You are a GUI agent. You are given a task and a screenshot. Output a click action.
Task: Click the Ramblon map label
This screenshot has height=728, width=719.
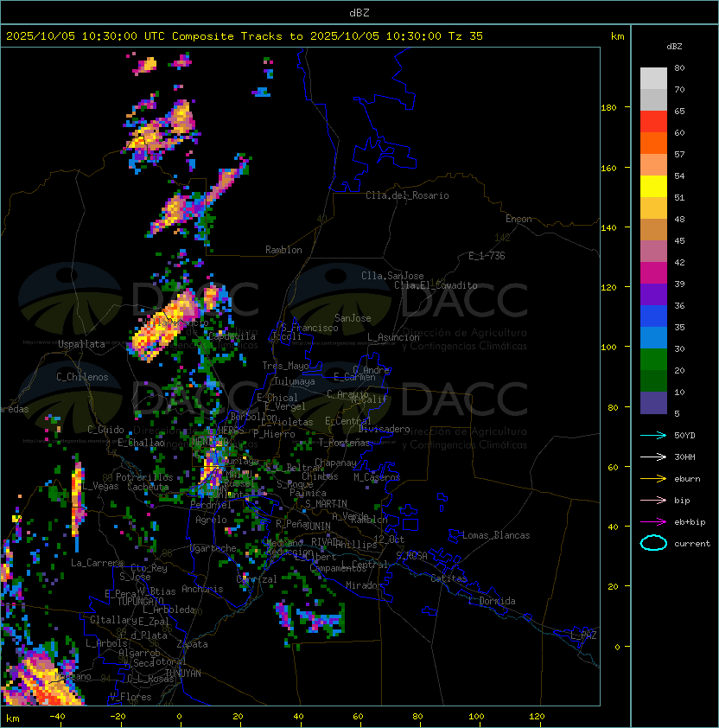[283, 250]
